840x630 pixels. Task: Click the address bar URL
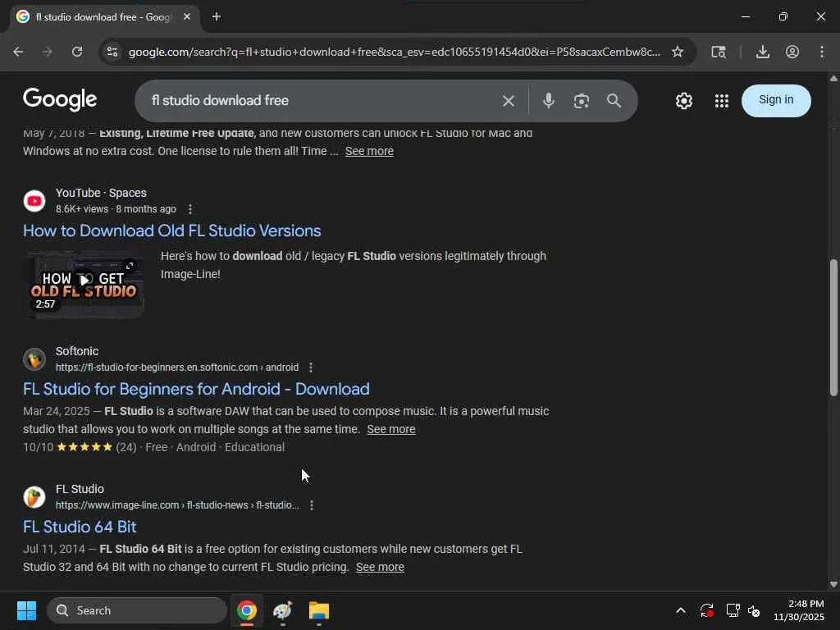(395, 52)
